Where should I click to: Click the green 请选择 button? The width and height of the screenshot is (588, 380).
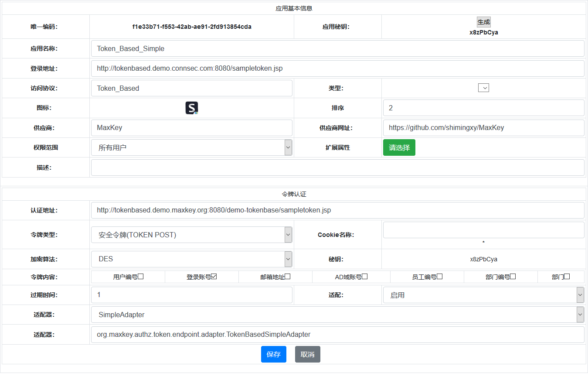399,147
